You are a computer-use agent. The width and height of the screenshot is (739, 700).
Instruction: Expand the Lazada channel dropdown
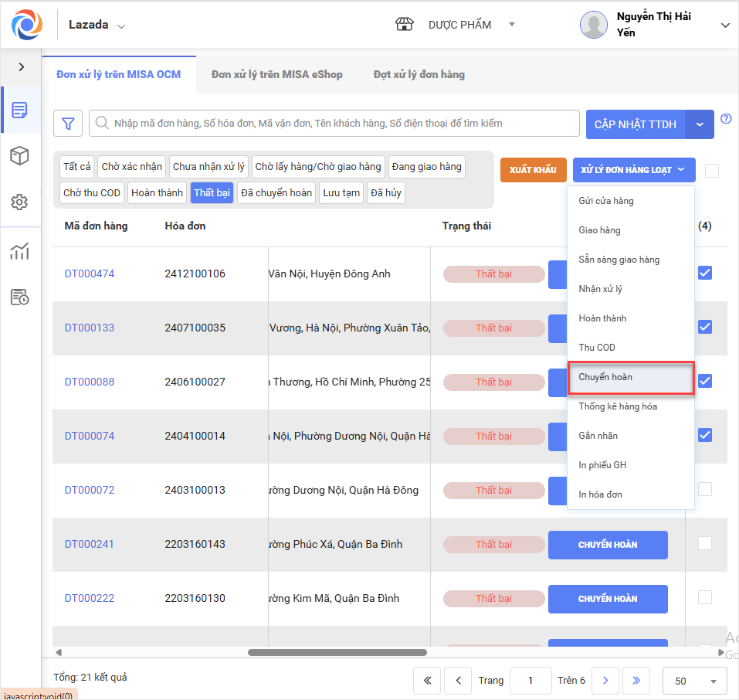pos(121,25)
